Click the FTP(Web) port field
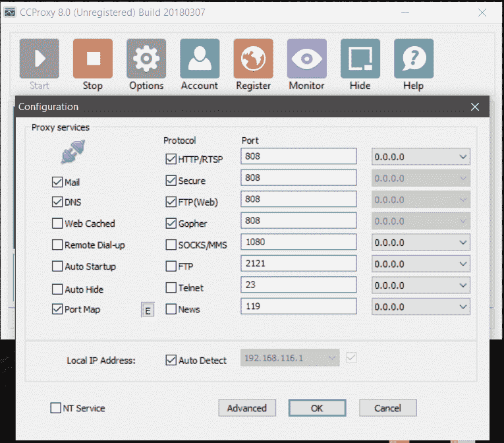 [x=298, y=199]
